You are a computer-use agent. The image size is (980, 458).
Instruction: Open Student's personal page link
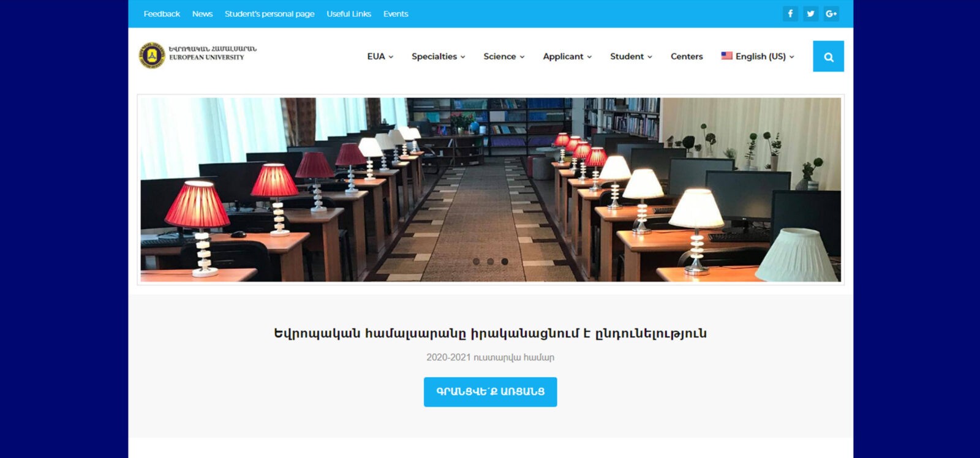269,13
